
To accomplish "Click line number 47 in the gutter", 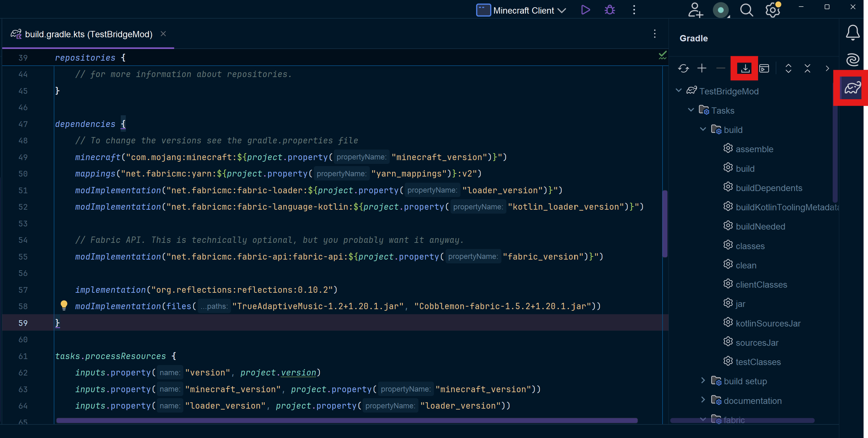I will [23, 124].
